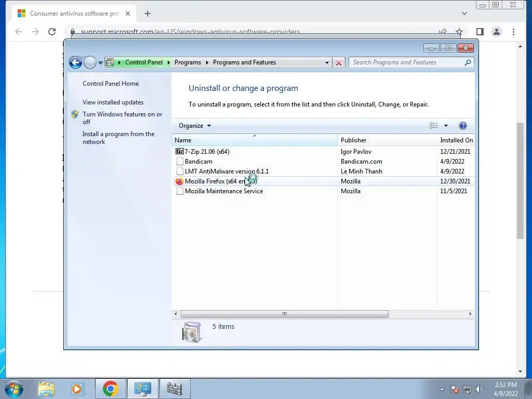Screen dimensions: 532x399
Task: Open Chrome's three-dot menu
Action: 513,32
